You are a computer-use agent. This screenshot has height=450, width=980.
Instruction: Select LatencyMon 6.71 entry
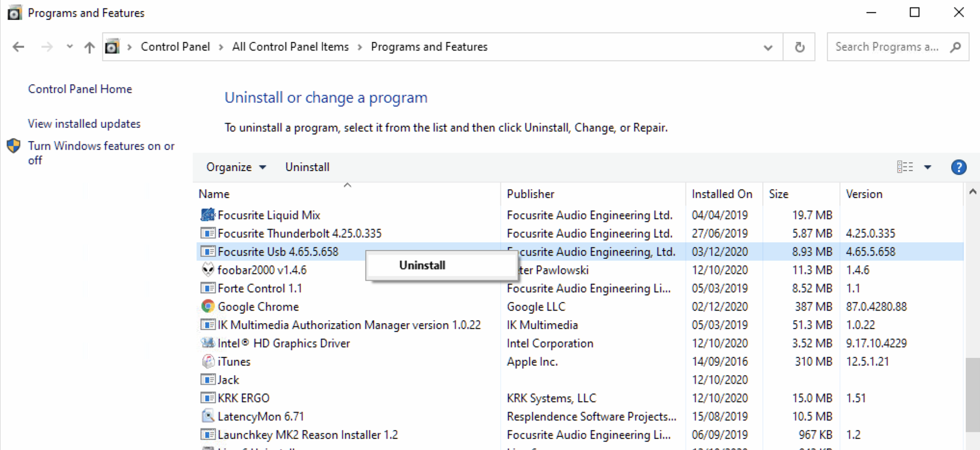[261, 416]
